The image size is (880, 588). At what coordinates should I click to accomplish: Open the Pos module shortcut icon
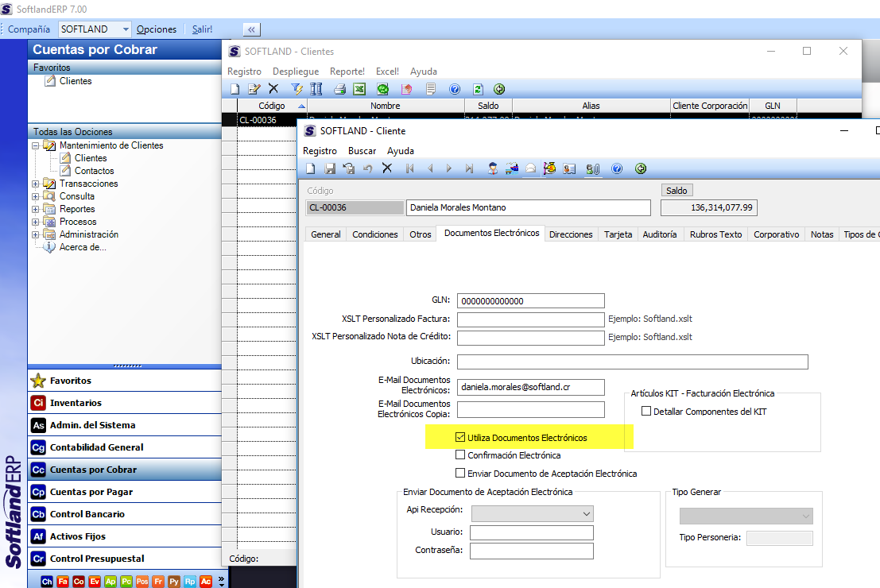(142, 582)
